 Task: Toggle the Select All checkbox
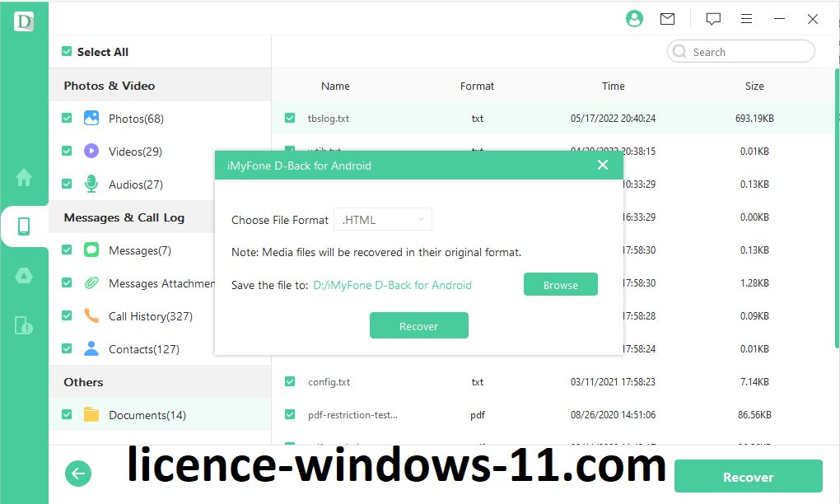pos(67,52)
